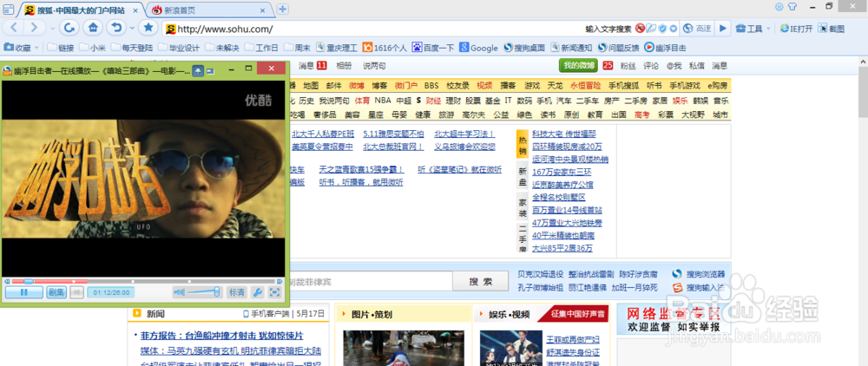
Task: Open 消息 with the red 11 badge
Action: [x=312, y=66]
